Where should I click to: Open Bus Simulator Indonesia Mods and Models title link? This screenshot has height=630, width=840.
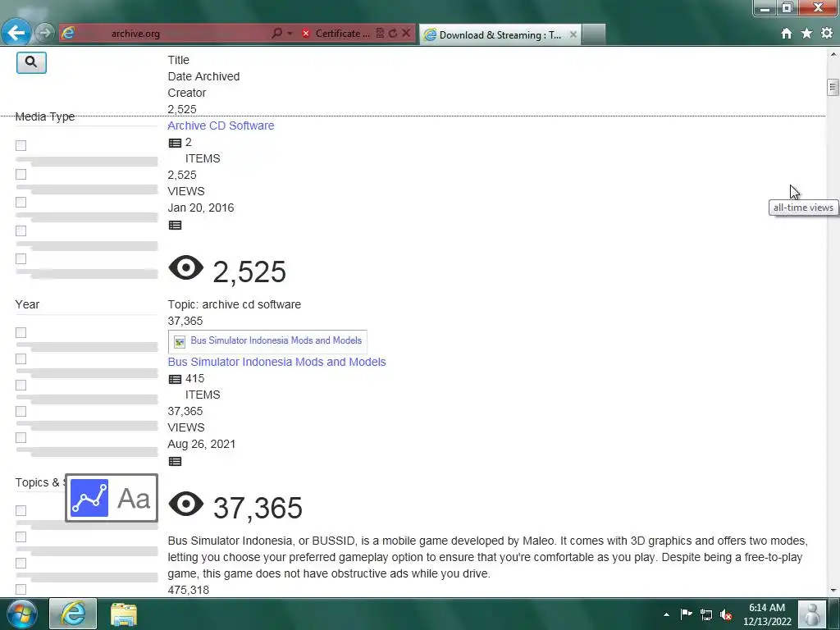coord(276,362)
